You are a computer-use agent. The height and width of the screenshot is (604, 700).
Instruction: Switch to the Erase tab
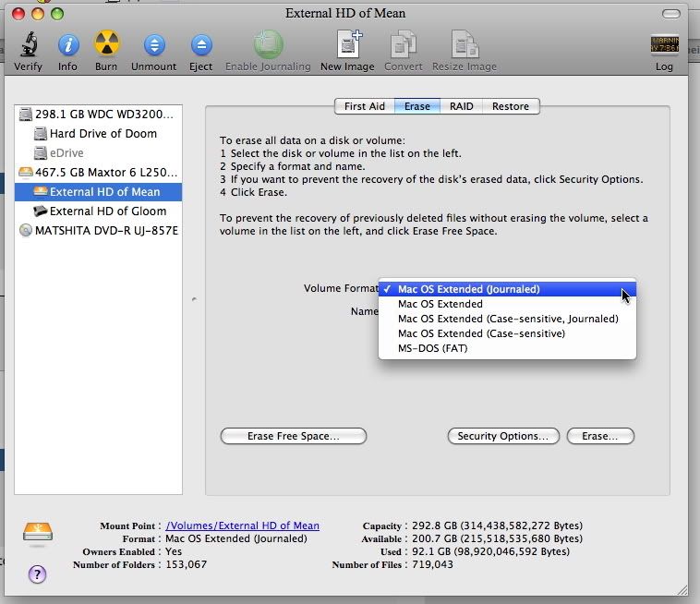tap(417, 106)
